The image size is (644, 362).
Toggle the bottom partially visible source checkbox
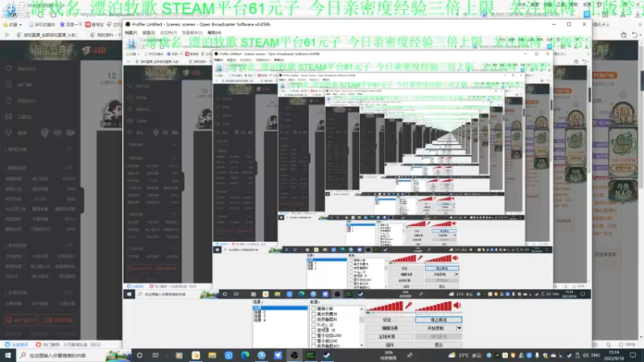314,346
